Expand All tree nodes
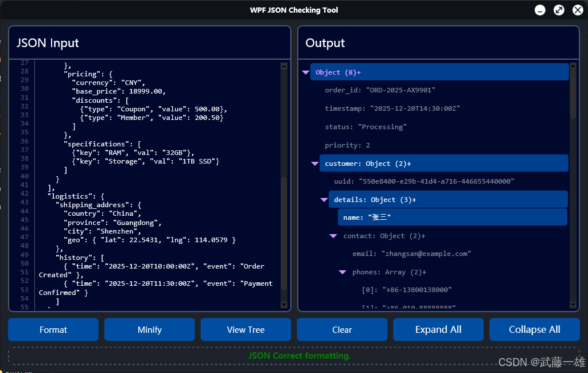This screenshot has height=373, width=588. pyautogui.click(x=438, y=329)
